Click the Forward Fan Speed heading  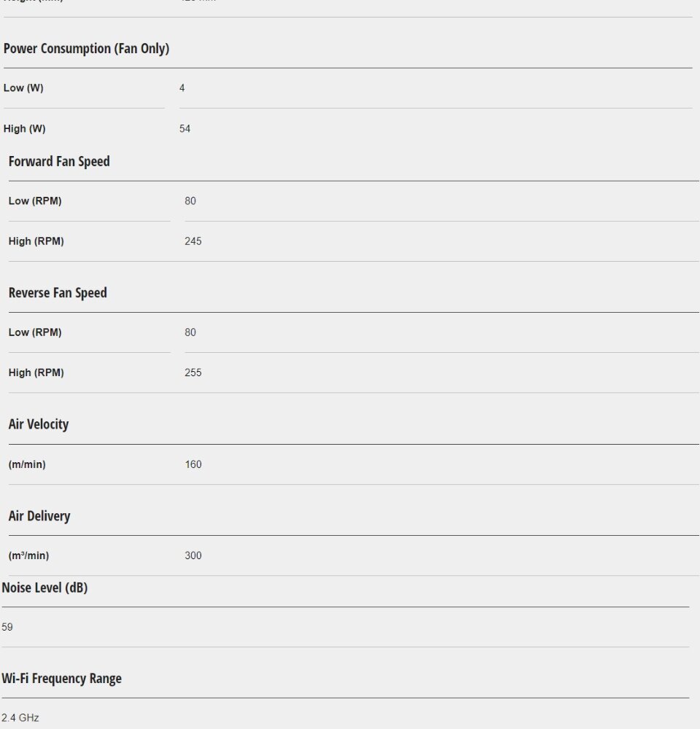(x=59, y=161)
